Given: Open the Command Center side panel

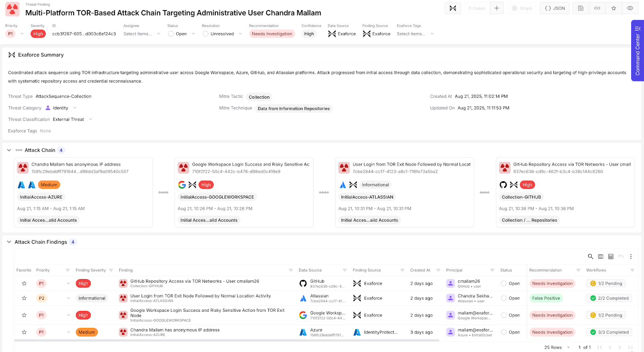Looking at the screenshot, I should click(x=638, y=51).
